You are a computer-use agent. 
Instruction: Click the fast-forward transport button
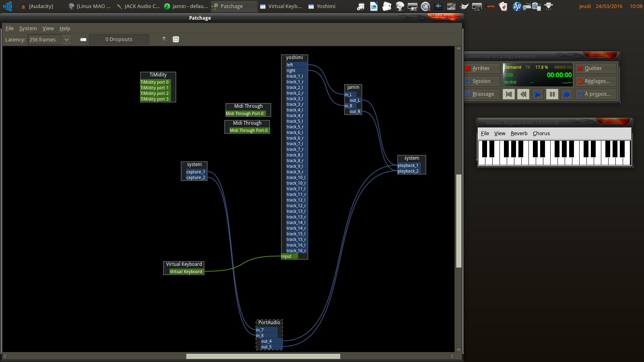point(567,94)
